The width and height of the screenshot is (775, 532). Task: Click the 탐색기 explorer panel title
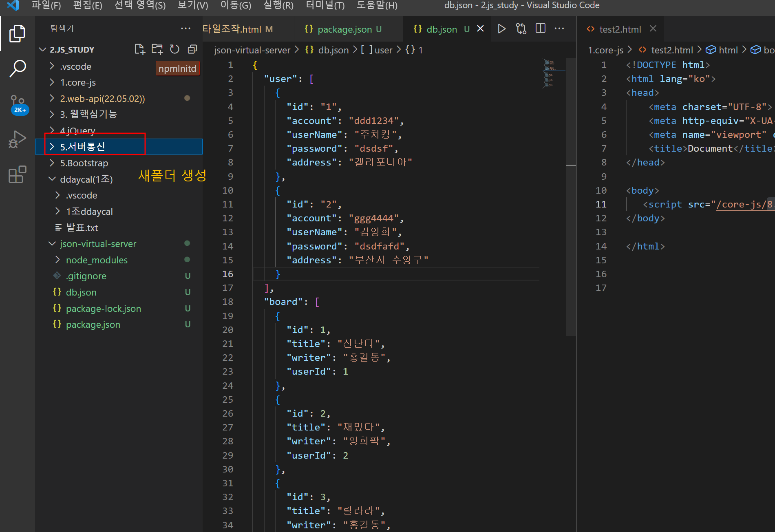(62, 29)
